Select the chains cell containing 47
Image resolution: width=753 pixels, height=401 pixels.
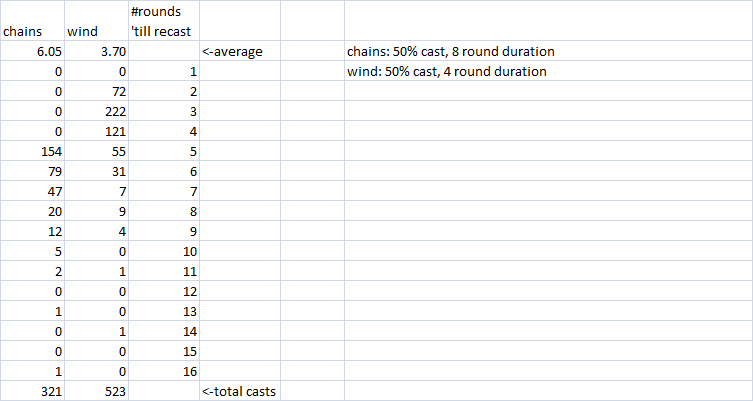pos(32,191)
